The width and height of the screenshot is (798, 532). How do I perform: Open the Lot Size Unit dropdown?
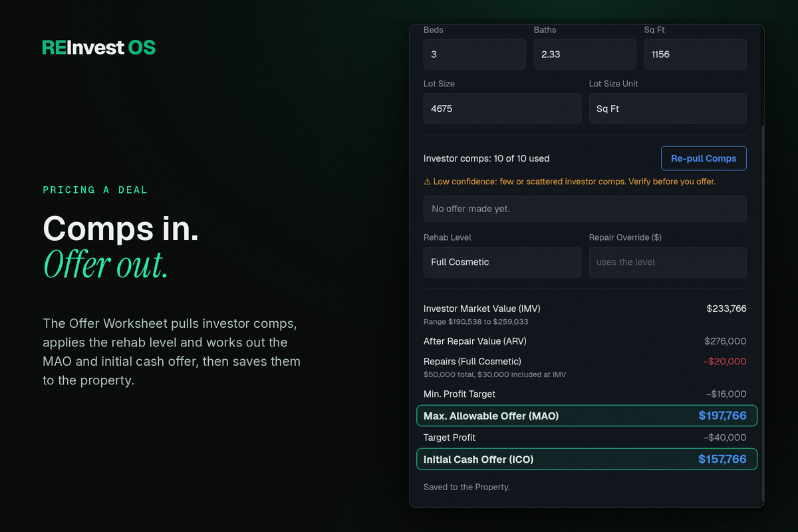tap(668, 108)
